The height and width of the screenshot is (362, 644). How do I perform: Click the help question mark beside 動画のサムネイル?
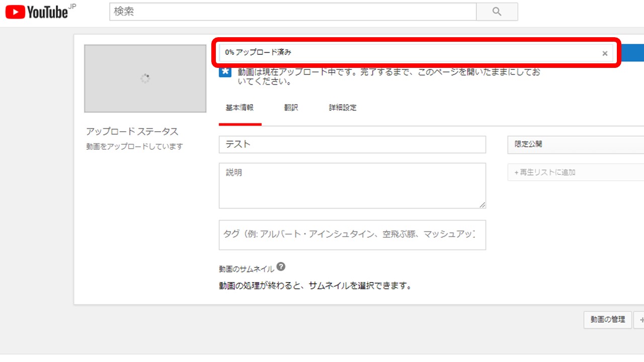point(281,266)
